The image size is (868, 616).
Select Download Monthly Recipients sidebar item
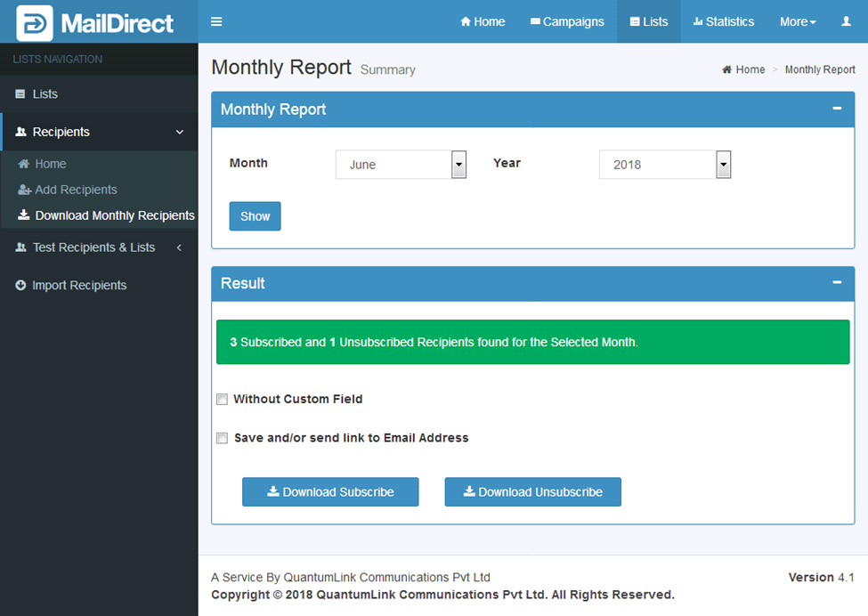(114, 215)
